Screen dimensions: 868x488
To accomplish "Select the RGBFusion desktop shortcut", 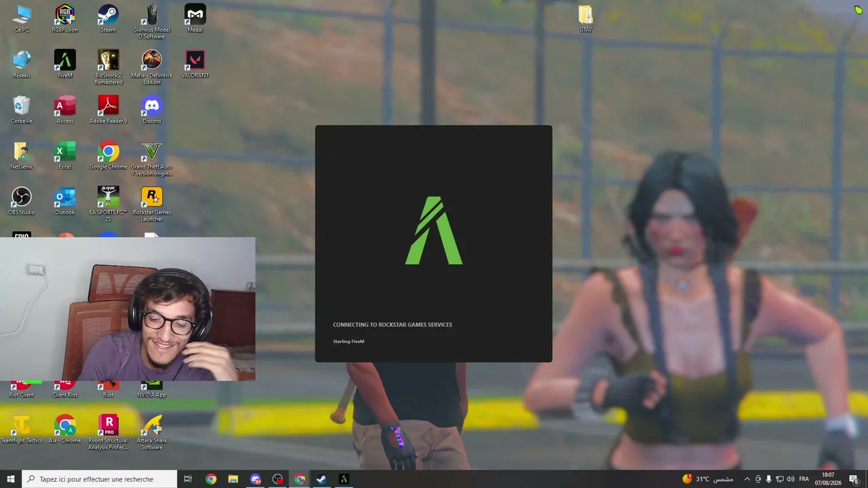I will pyautogui.click(x=65, y=19).
